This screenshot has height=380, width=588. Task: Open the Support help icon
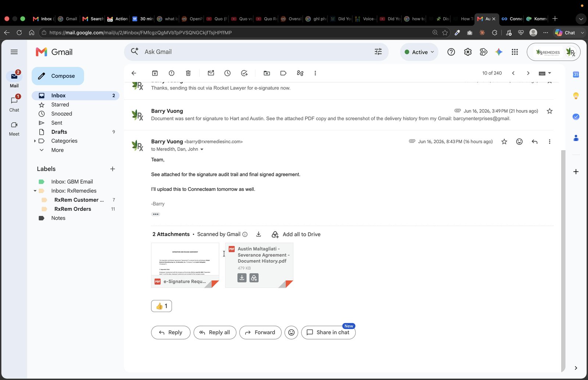451,52
